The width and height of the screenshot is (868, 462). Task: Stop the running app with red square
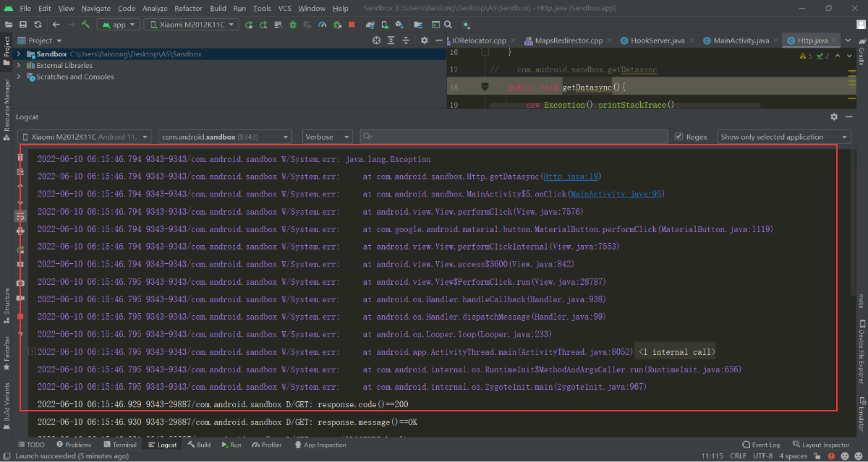coord(352,25)
